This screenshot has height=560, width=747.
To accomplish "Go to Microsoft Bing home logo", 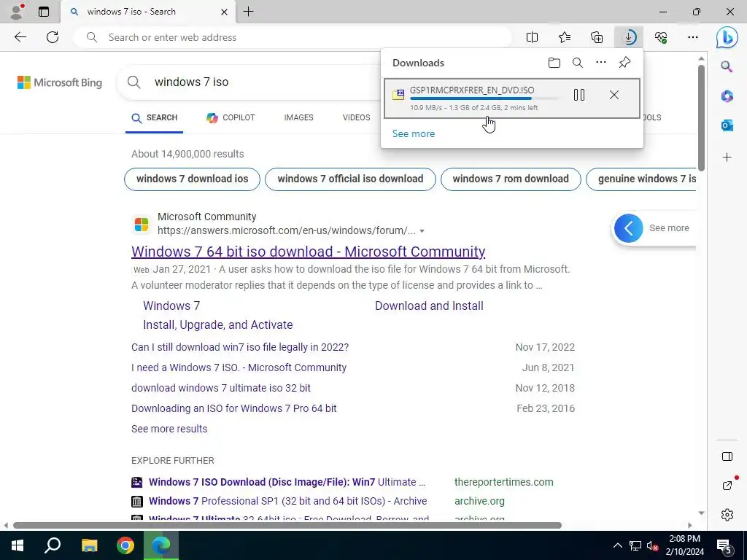I will (60, 82).
